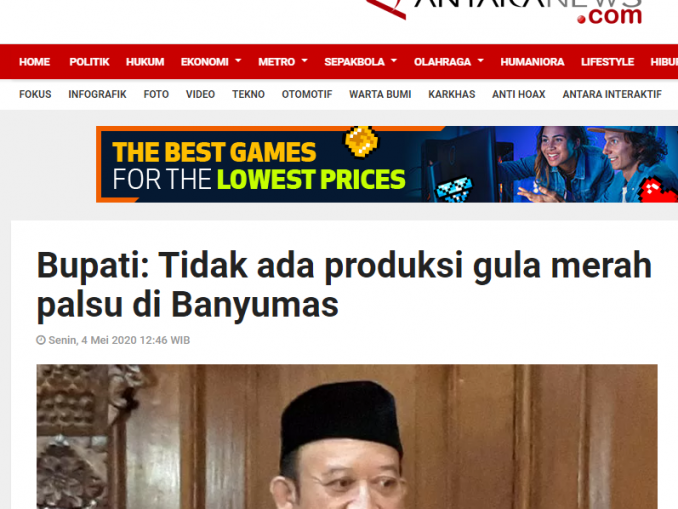
Task: Expand the METRO dropdown arrow
Action: 304,61
